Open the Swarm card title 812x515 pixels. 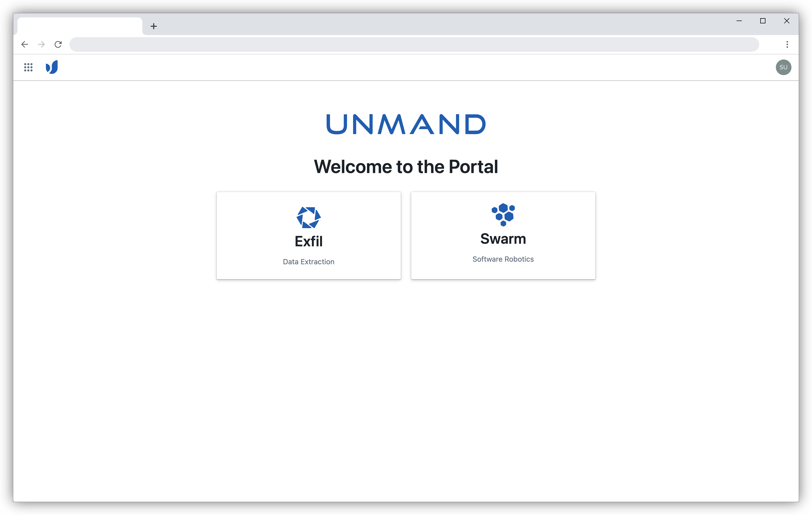tap(503, 239)
